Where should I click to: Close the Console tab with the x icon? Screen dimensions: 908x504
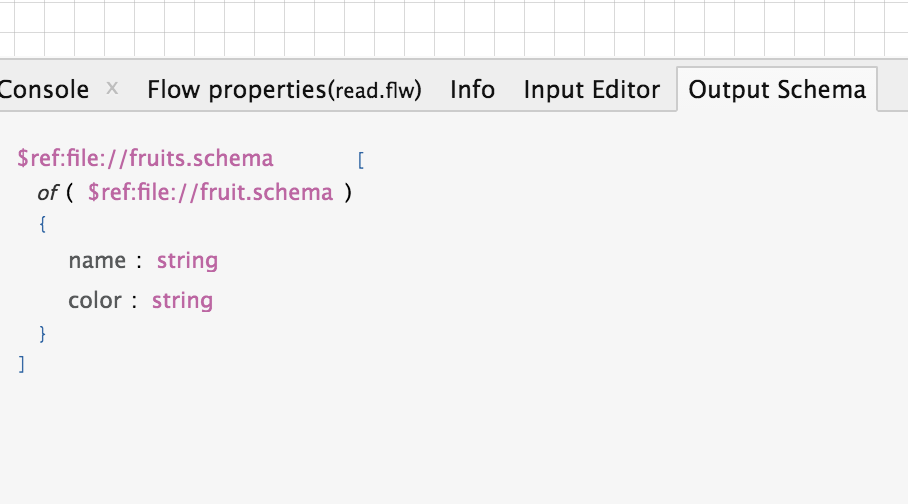112,89
